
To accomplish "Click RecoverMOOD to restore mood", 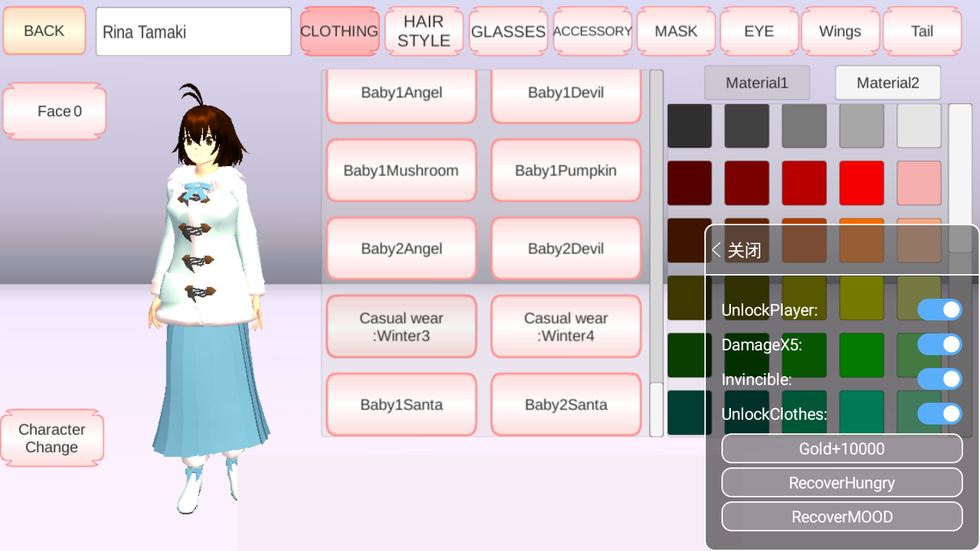I will tap(842, 516).
